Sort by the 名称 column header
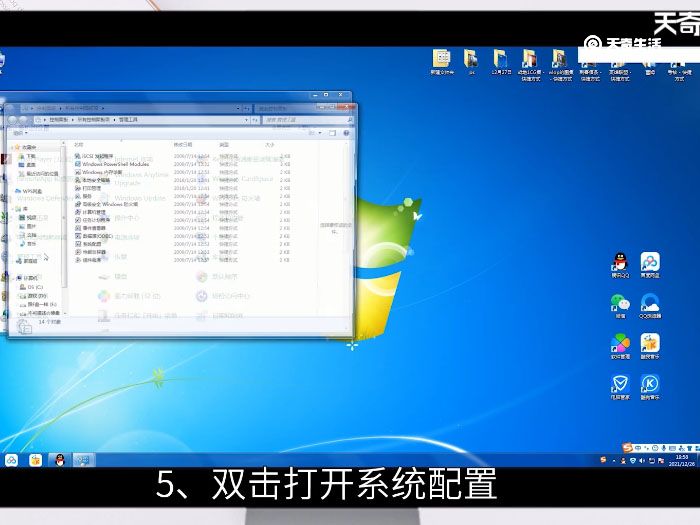This screenshot has width=700, height=525. tap(79, 145)
